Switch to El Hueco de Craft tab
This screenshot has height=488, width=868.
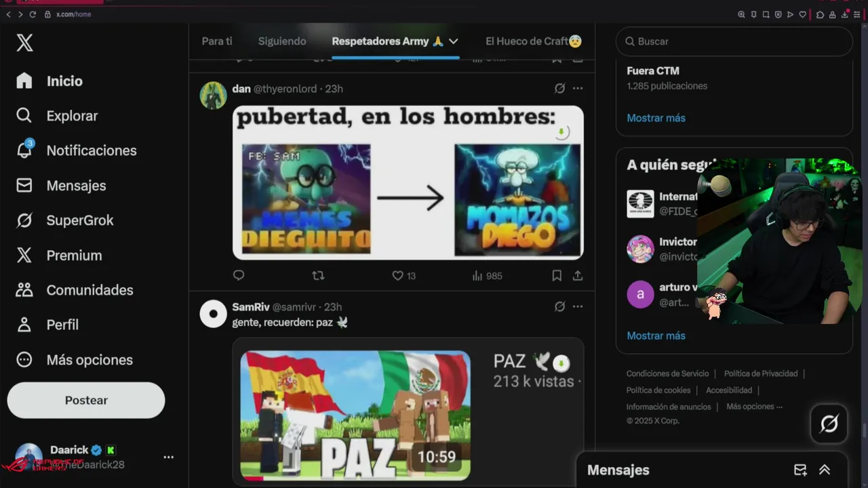pos(534,41)
